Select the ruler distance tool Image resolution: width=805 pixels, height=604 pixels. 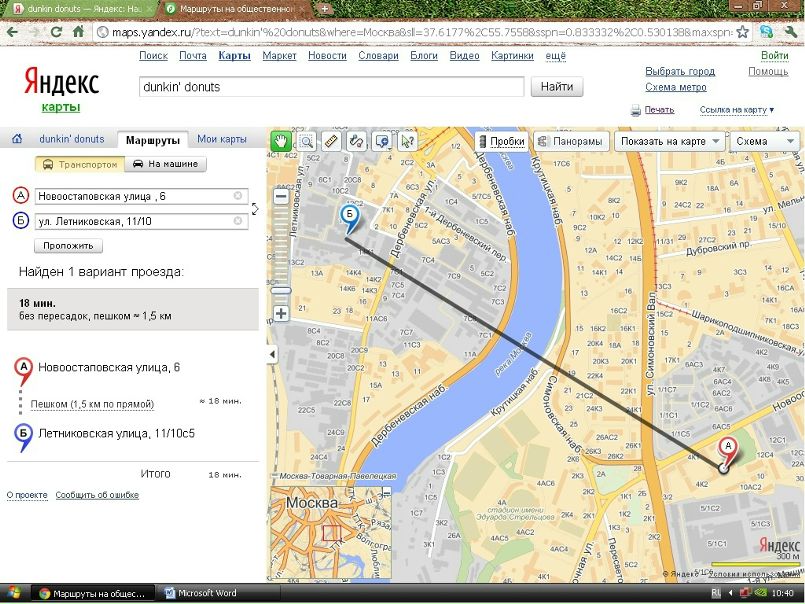pyautogui.click(x=332, y=141)
